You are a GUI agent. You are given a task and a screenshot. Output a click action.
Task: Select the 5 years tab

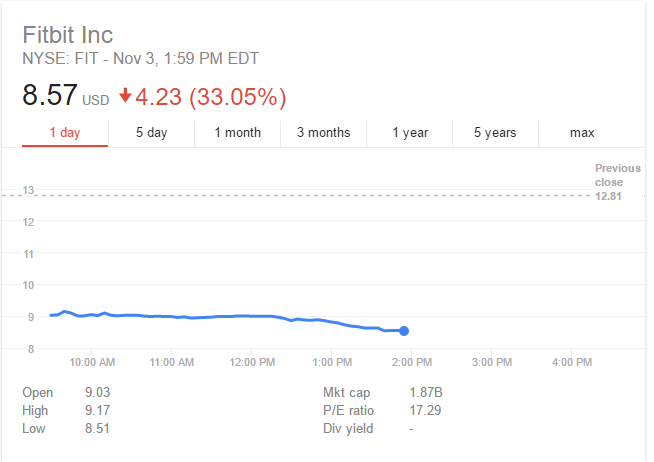click(x=495, y=133)
